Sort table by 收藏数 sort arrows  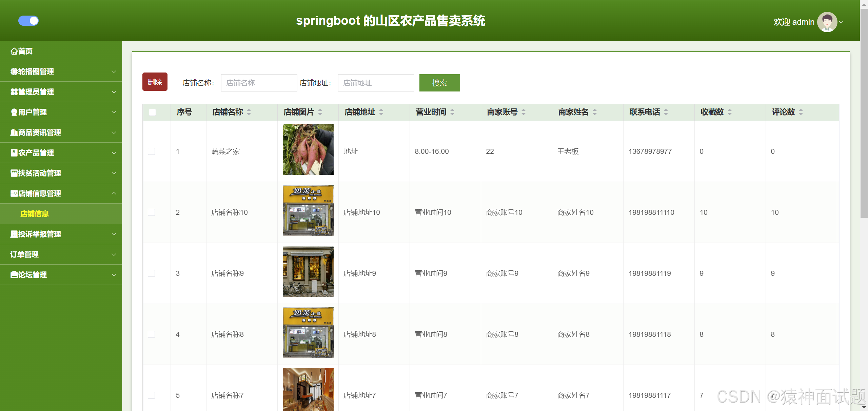pyautogui.click(x=730, y=112)
